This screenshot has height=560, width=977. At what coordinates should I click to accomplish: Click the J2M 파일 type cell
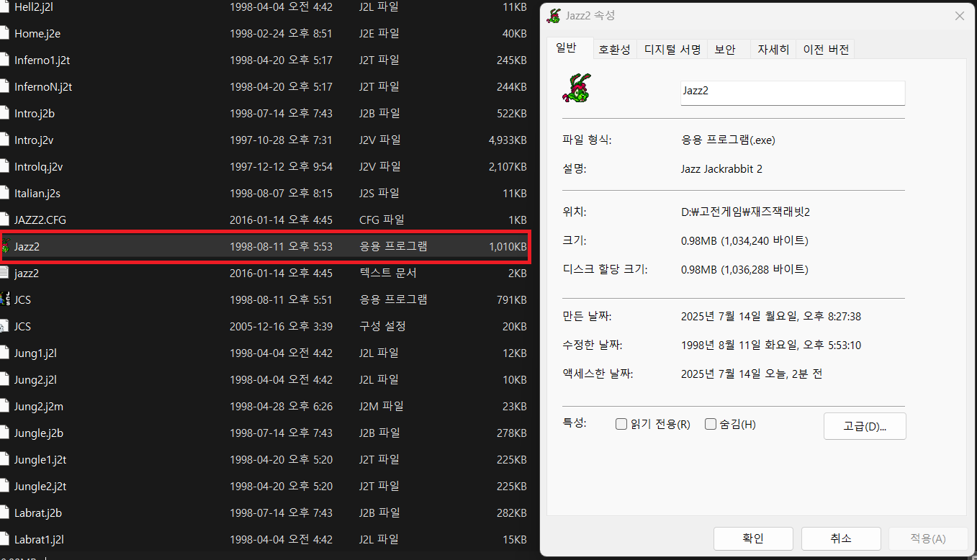click(x=382, y=406)
